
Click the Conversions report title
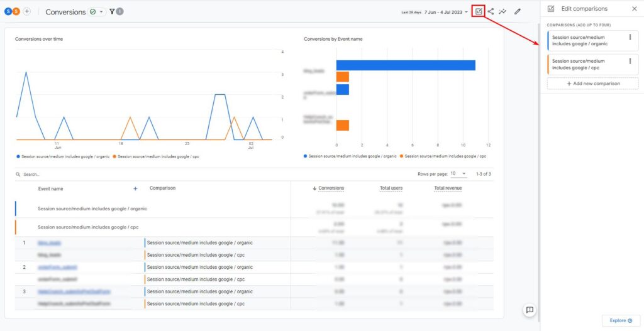pyautogui.click(x=65, y=12)
